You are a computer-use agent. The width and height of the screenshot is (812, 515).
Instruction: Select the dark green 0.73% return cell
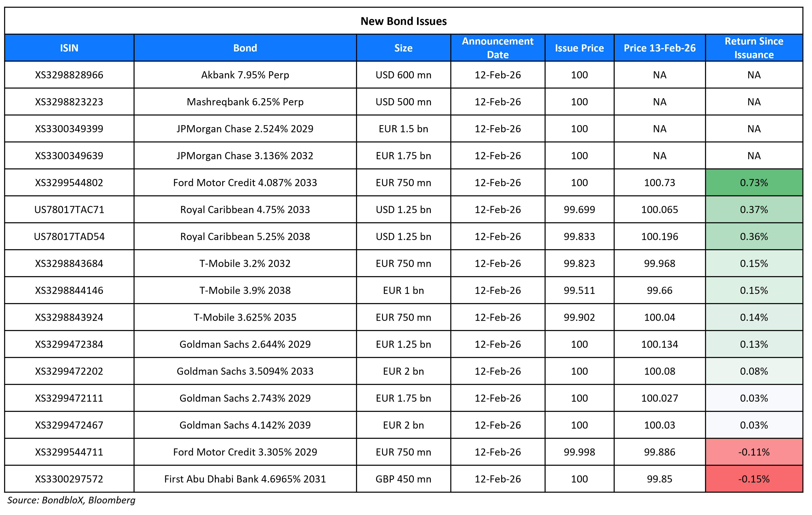coord(754,182)
